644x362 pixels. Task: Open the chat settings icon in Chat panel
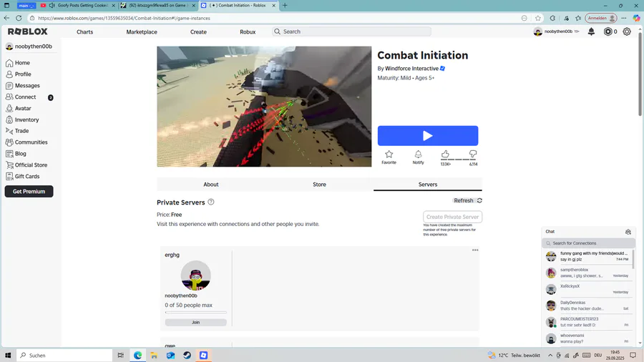628,232
